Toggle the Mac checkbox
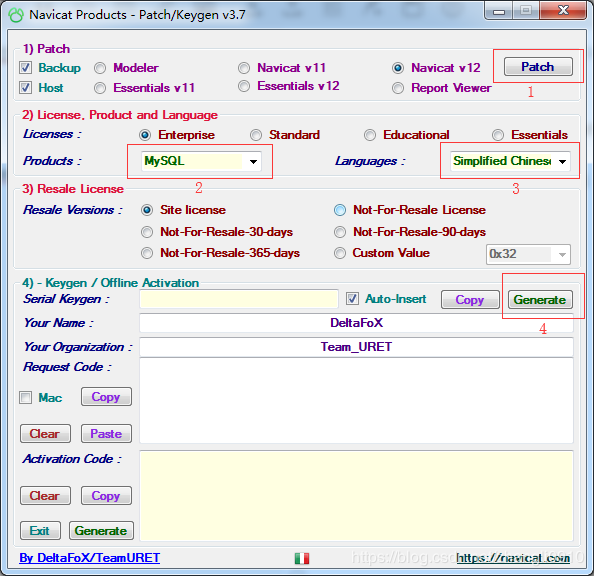The width and height of the screenshot is (594, 576). point(25,398)
